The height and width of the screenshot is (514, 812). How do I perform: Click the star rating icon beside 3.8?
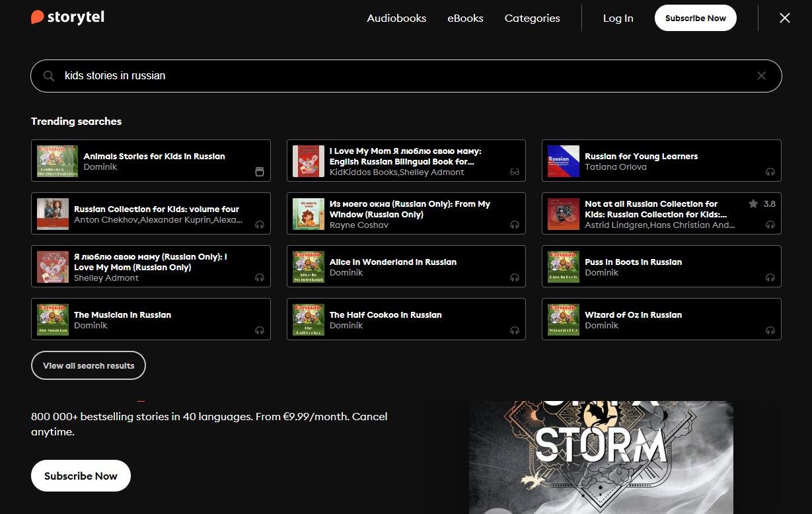(x=753, y=203)
